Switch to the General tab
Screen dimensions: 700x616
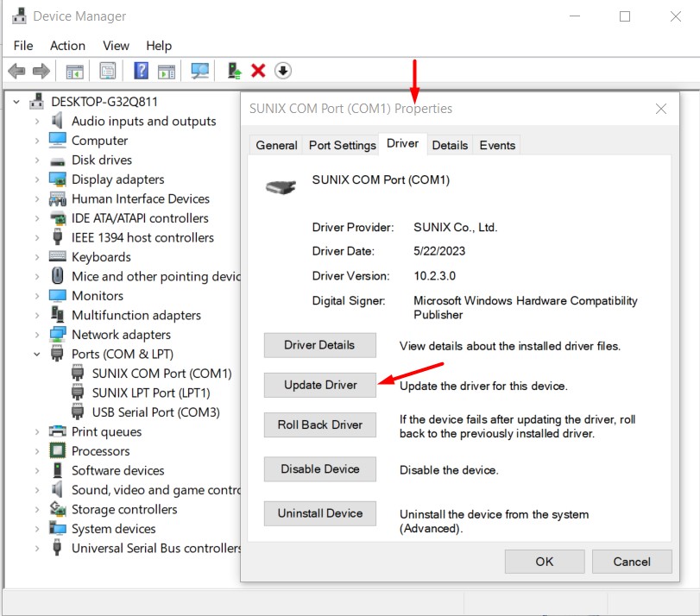pyautogui.click(x=276, y=145)
